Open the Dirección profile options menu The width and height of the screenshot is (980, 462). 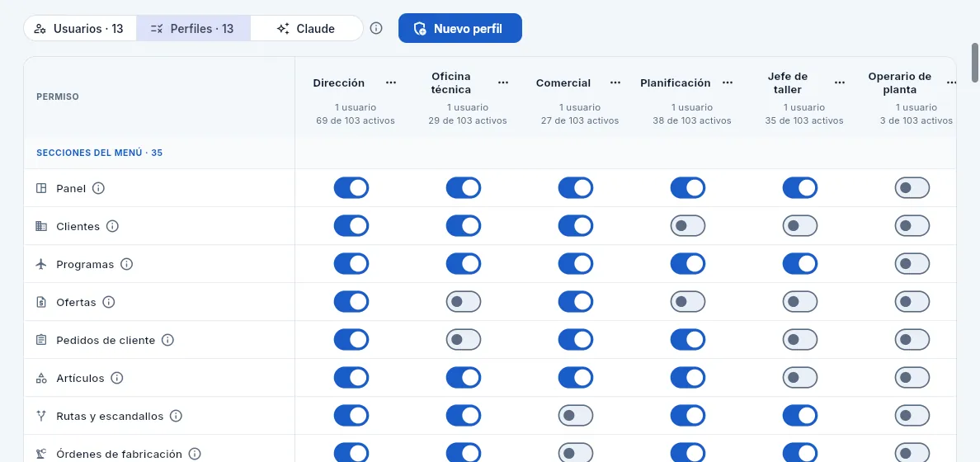[391, 82]
